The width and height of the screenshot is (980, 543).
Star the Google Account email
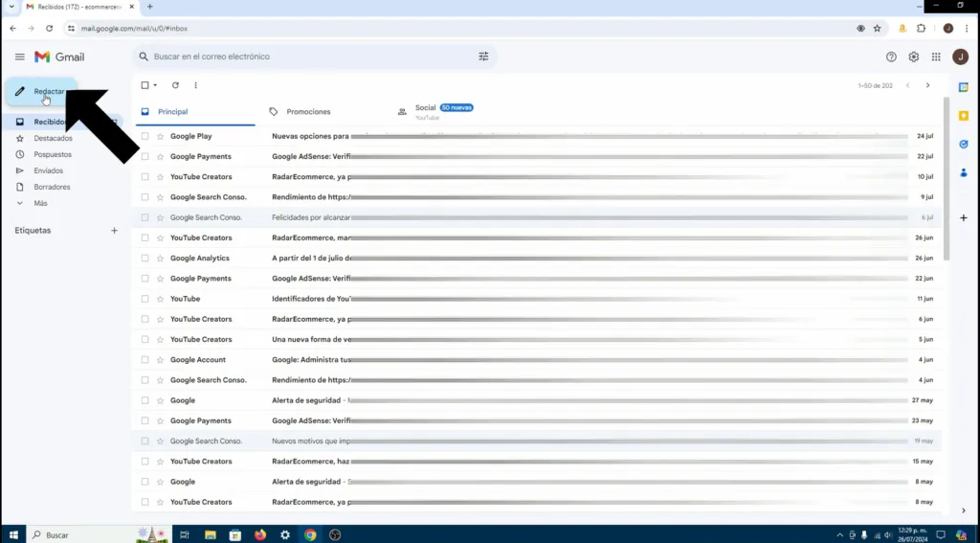(160, 360)
